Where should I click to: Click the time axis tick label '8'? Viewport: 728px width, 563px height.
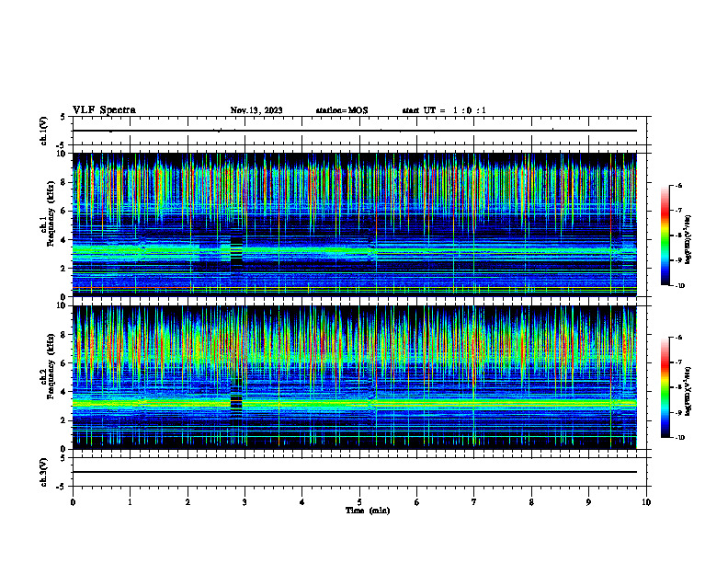pos(531,502)
